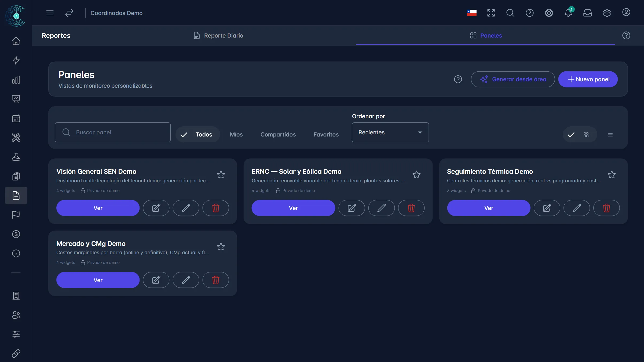Switch to the Reporte Diario tab

(x=218, y=35)
